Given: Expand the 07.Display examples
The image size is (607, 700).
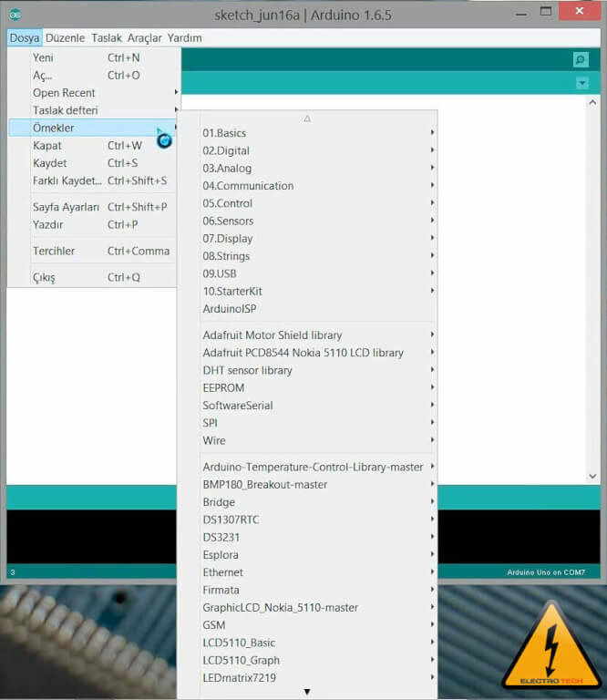Looking at the screenshot, I should click(x=307, y=239).
